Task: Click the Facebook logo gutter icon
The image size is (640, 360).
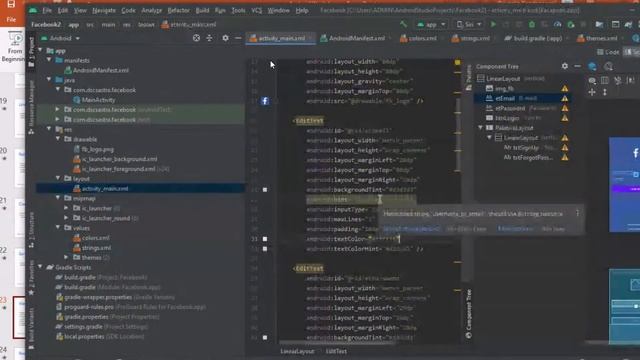Action: click(265, 101)
